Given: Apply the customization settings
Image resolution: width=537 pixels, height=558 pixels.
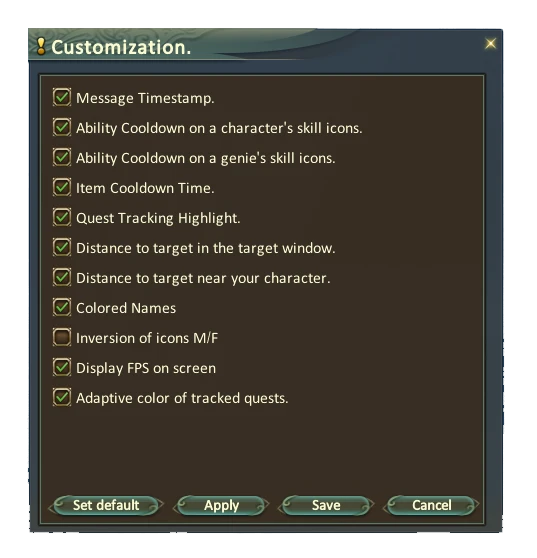Looking at the screenshot, I should click(221, 505).
